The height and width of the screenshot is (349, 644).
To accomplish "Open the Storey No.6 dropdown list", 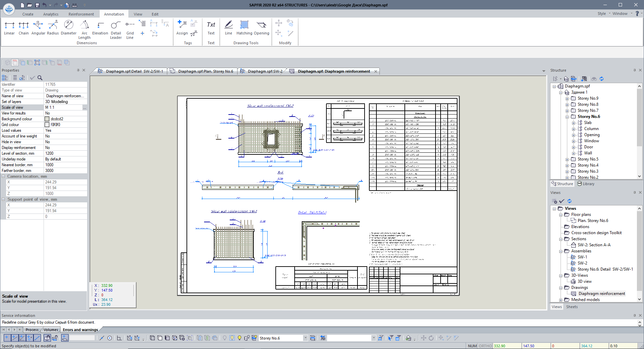I will coord(305,338).
